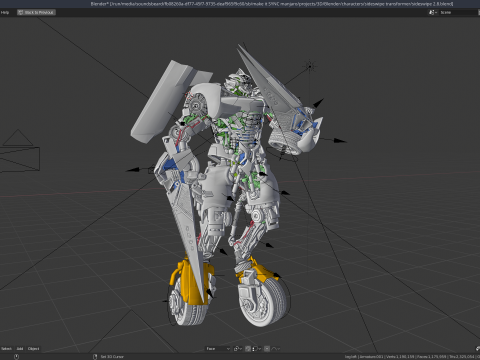The width and height of the screenshot is (480, 360).
Task: Open the Face snapping dropdown
Action: (218, 349)
